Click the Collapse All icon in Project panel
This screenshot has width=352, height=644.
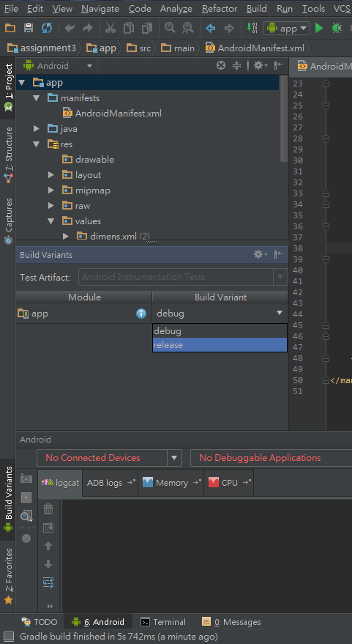pyautogui.click(x=236, y=66)
